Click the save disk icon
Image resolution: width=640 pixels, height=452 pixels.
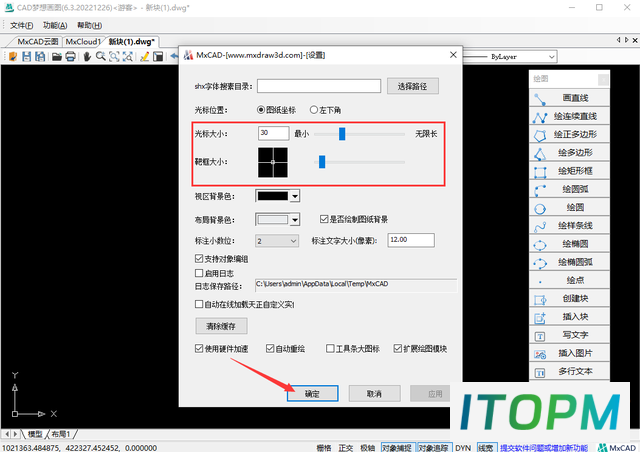click(27, 56)
